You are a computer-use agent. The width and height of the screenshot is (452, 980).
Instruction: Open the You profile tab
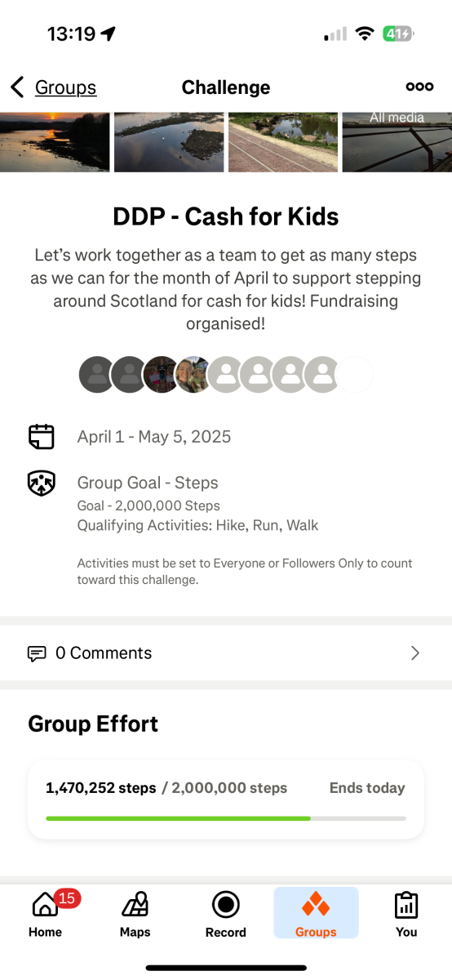tap(406, 915)
